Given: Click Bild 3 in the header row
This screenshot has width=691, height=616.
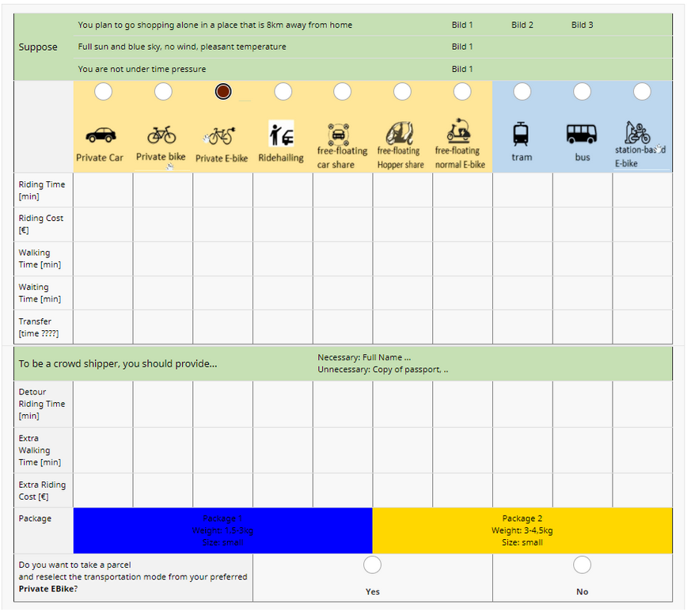Looking at the screenshot, I should coord(583,25).
